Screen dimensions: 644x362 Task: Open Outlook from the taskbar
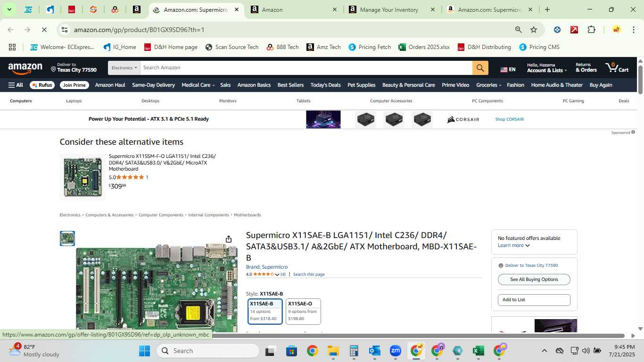(375, 351)
